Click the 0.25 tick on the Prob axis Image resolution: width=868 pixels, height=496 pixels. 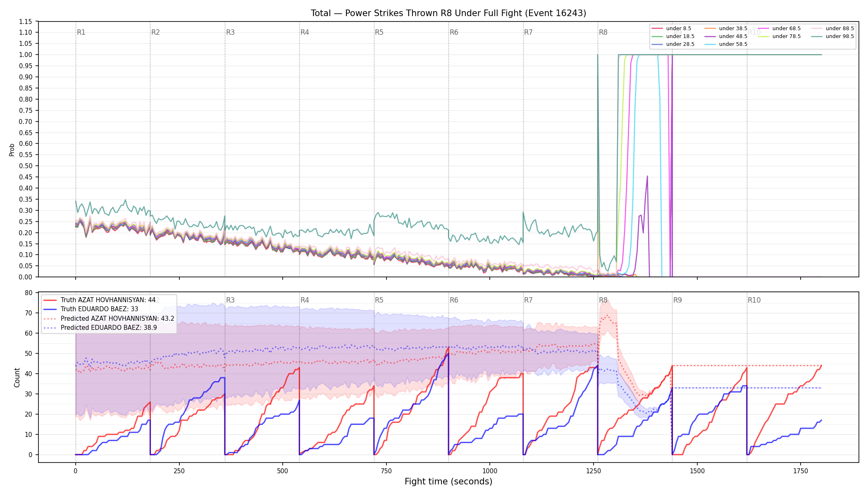tap(26, 222)
